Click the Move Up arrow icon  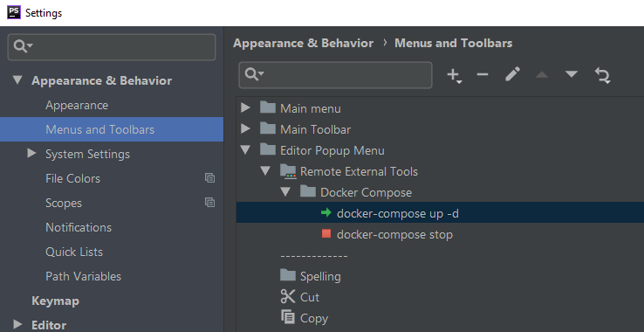pyautogui.click(x=542, y=74)
